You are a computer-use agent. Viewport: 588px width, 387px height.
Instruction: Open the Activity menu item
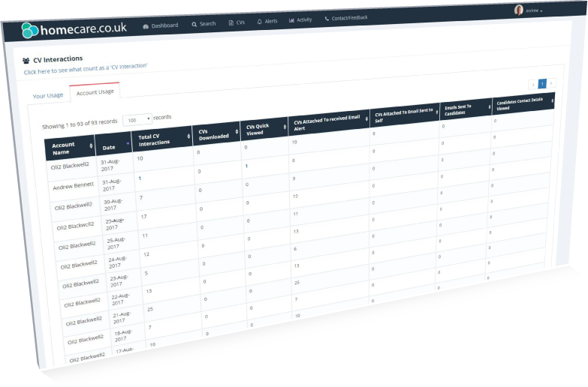(x=300, y=19)
